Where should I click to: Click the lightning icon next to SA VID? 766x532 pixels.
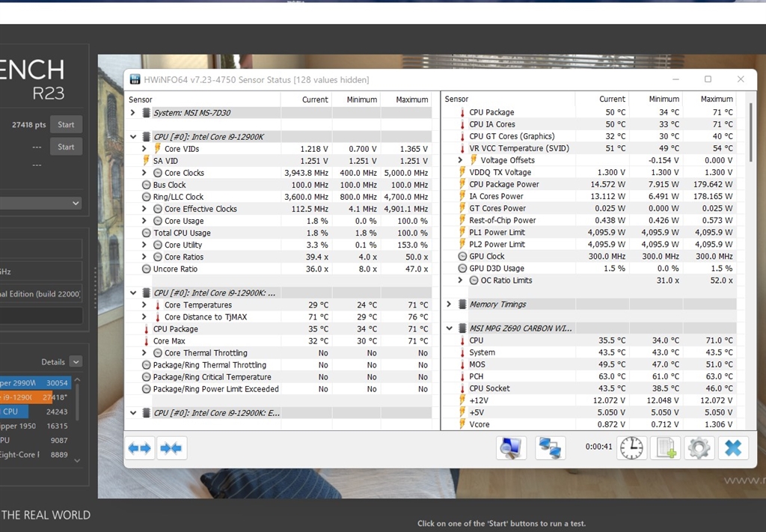tap(146, 161)
